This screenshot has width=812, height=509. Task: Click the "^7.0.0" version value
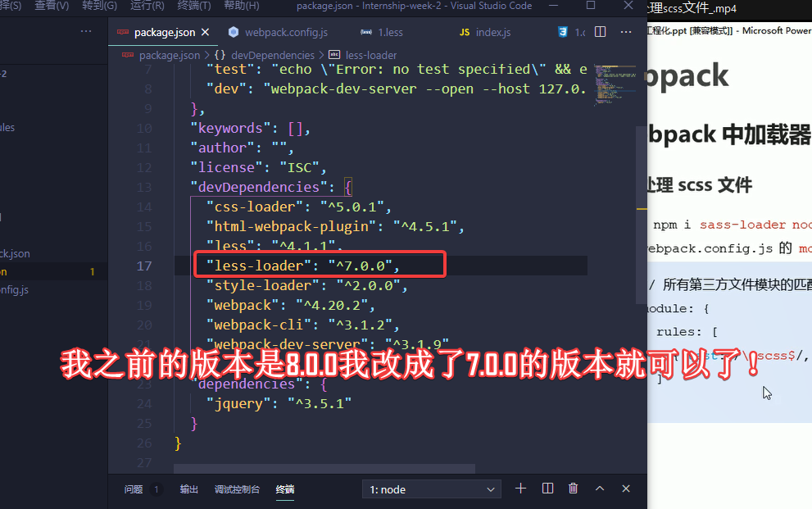click(361, 266)
